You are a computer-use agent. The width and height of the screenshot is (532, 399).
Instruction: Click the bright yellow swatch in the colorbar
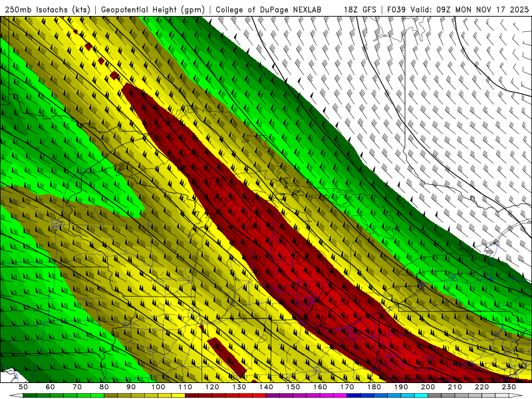click(178, 396)
